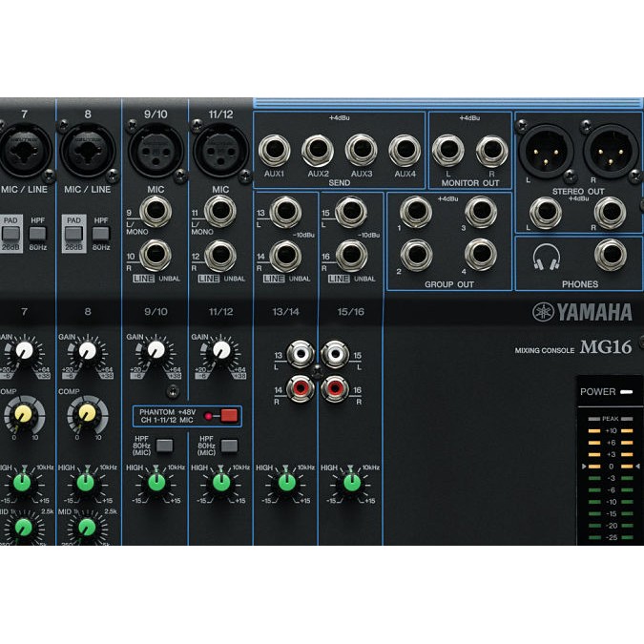Click the white RCA input 13 L
The image size is (644, 644).
click(301, 354)
